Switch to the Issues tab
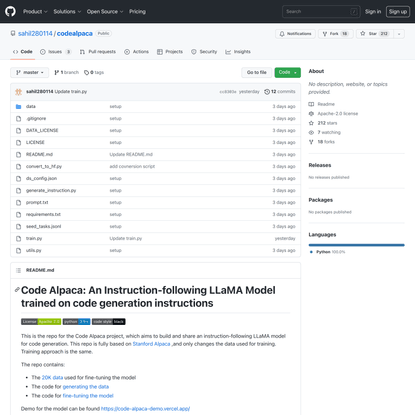The width and height of the screenshot is (415, 415). click(x=56, y=52)
